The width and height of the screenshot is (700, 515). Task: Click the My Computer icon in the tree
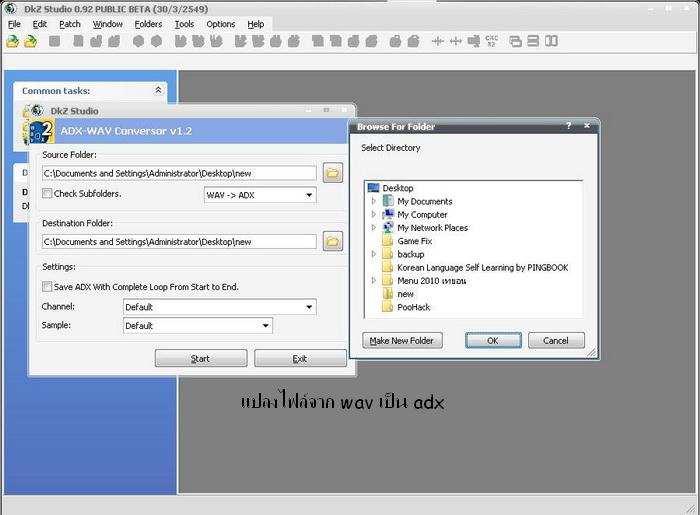(x=388, y=215)
